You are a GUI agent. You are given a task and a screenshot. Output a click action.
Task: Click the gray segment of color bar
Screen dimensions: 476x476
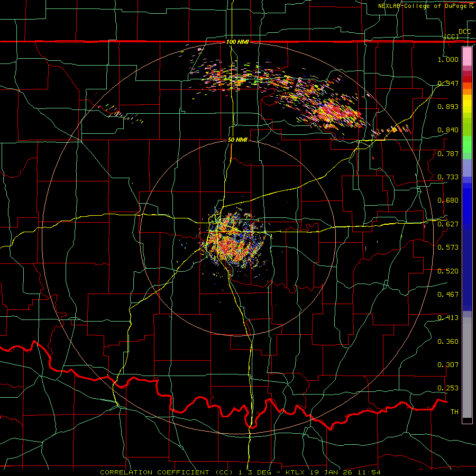(467, 368)
